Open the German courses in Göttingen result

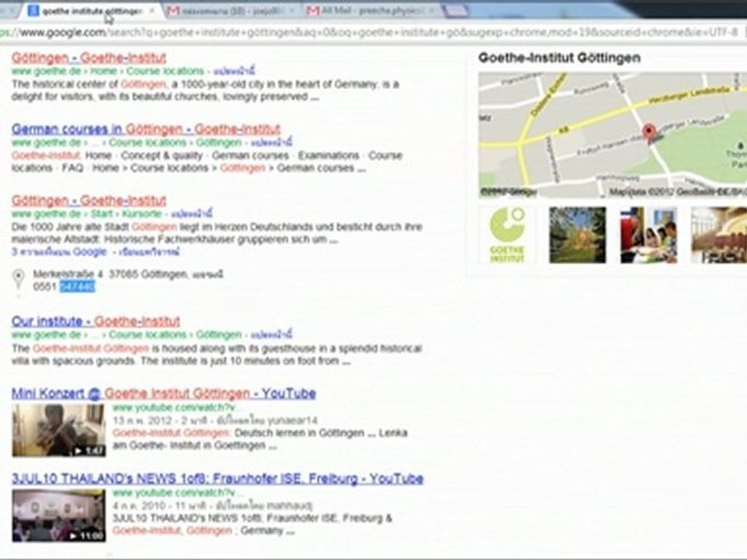[x=146, y=129]
